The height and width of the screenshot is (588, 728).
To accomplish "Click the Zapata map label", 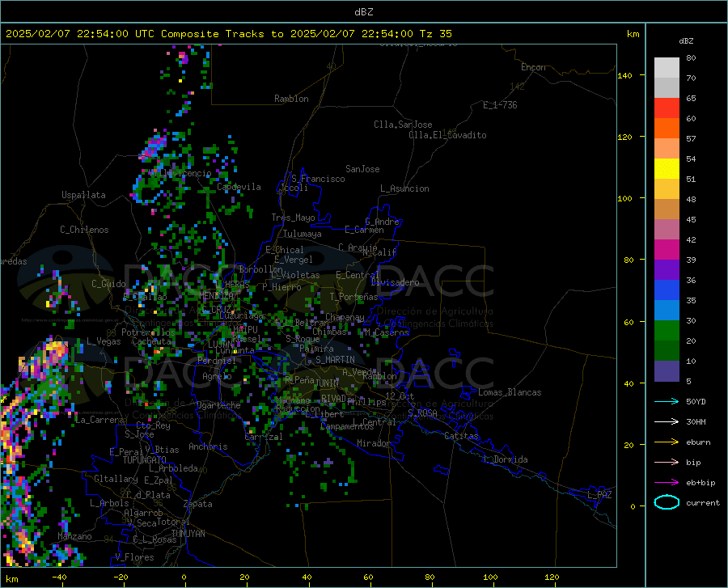I will point(198,504).
